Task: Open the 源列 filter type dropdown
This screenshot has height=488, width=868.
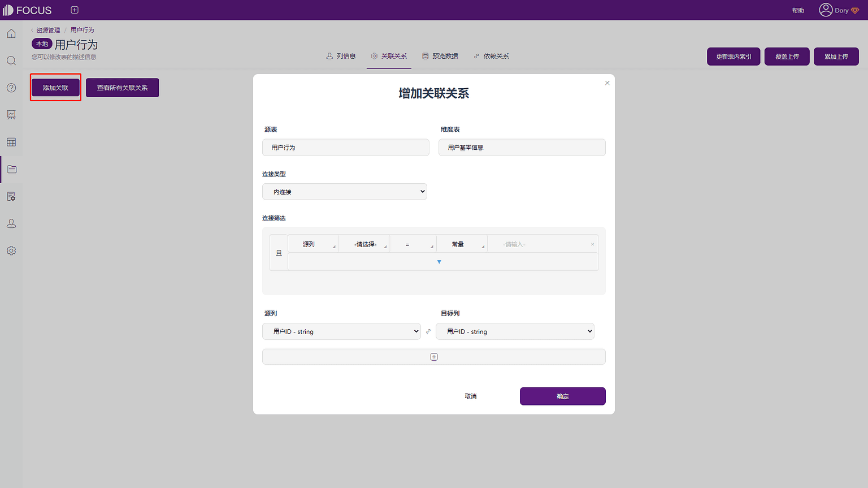Action: [313, 244]
